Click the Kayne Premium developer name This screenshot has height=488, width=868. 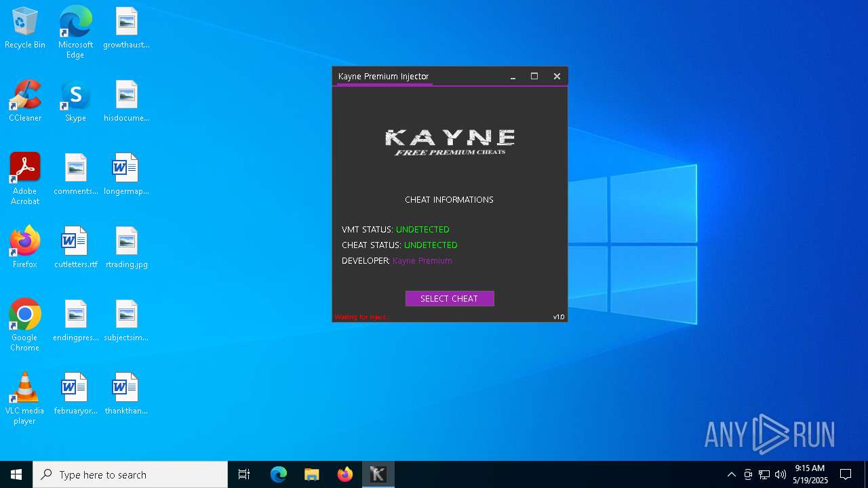422,261
